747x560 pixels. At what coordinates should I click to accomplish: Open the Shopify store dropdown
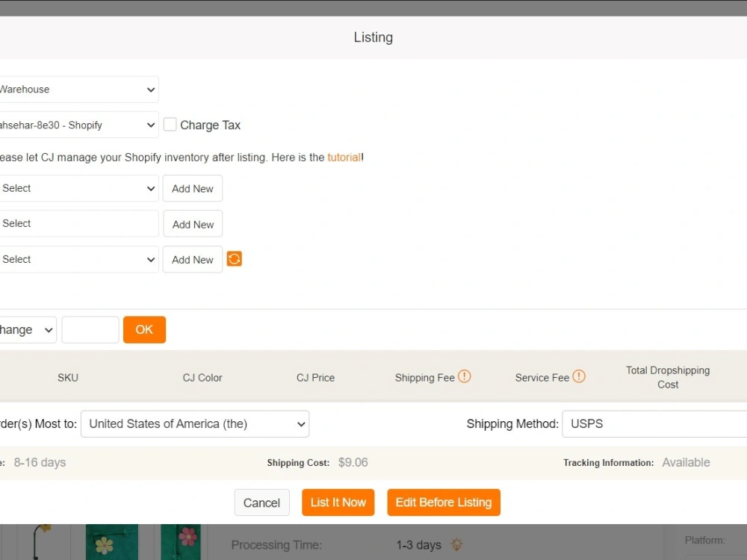pos(78,125)
